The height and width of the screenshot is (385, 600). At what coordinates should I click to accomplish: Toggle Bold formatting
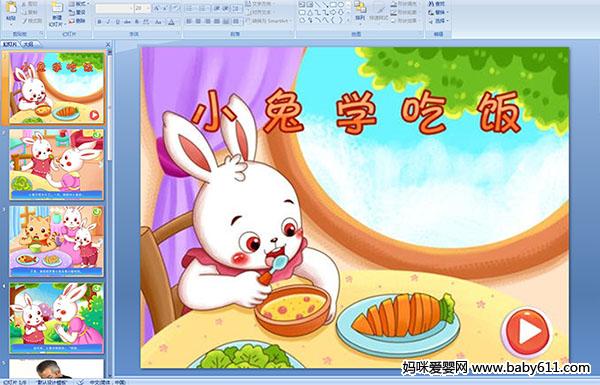99,22
